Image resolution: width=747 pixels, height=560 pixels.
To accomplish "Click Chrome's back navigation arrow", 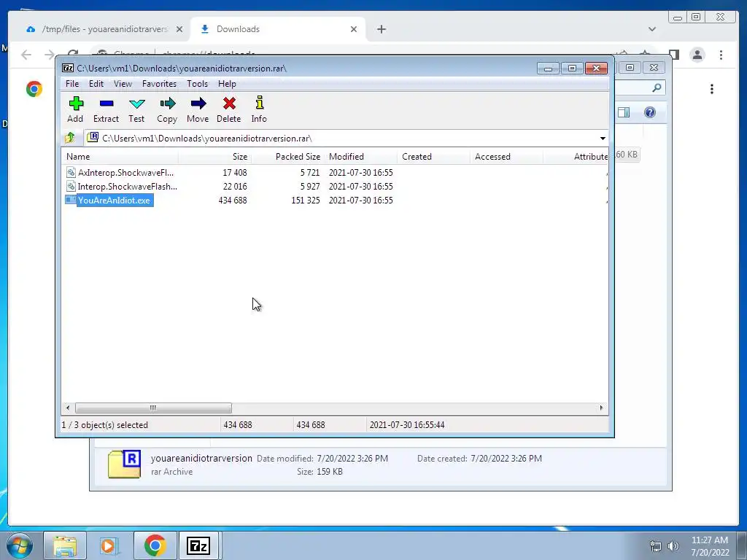I will [x=26, y=55].
